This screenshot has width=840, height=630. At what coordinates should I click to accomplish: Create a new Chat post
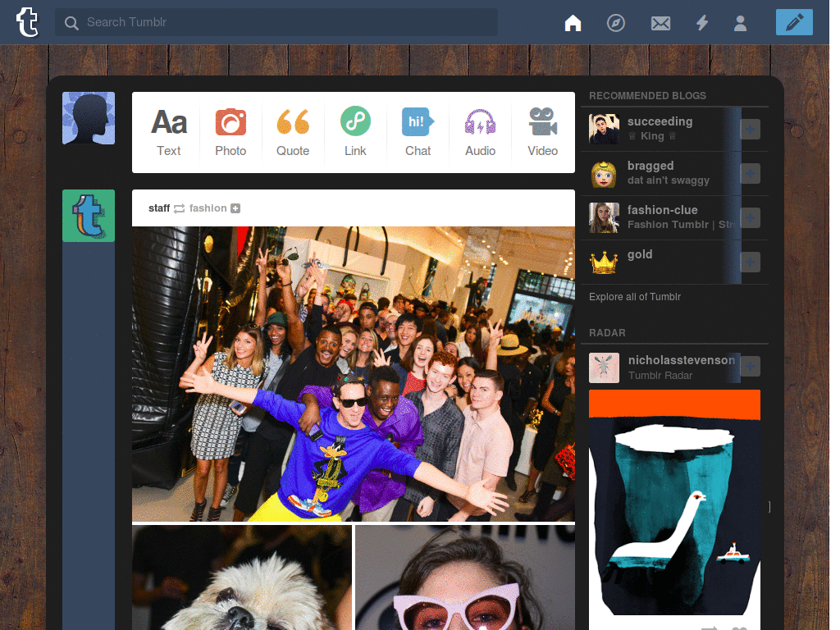(418, 132)
